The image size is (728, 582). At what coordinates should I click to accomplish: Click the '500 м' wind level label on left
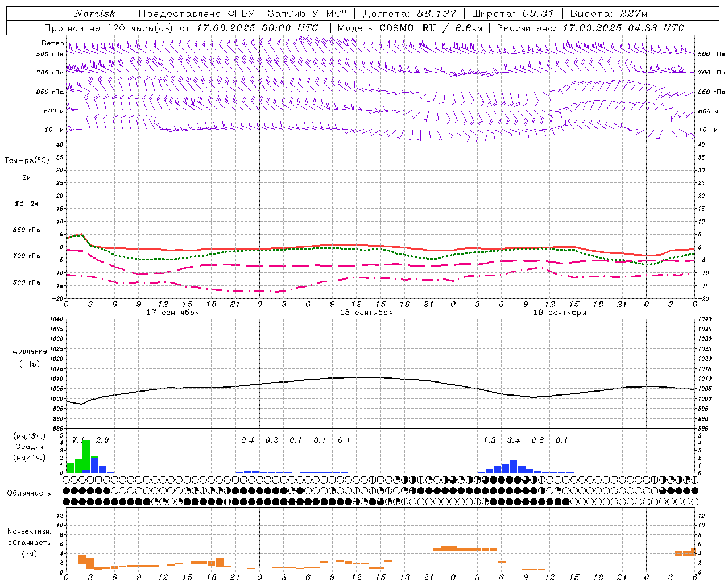tap(54, 111)
